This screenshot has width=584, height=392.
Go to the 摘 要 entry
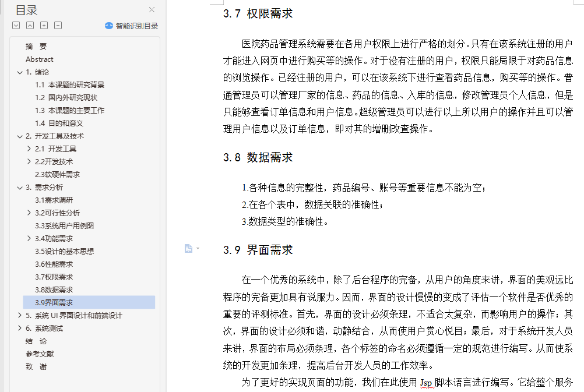point(36,47)
